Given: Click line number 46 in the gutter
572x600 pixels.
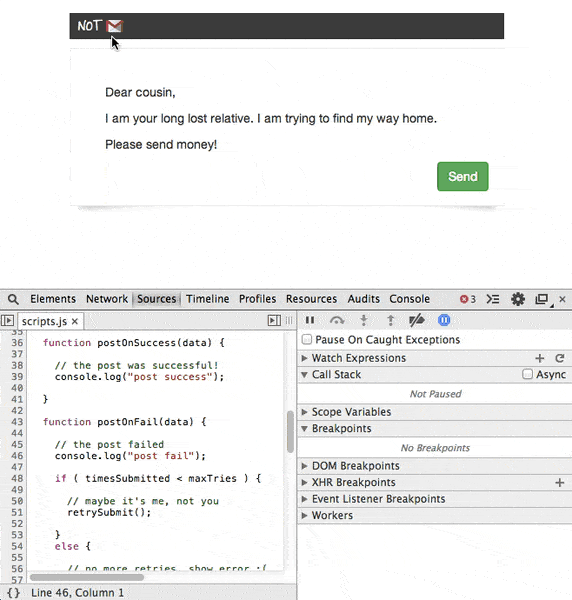Looking at the screenshot, I should (x=17, y=456).
